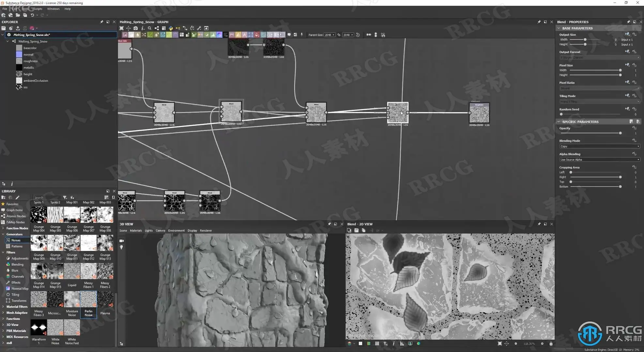Click the histogram icon in 2D view toolbar

click(x=402, y=344)
